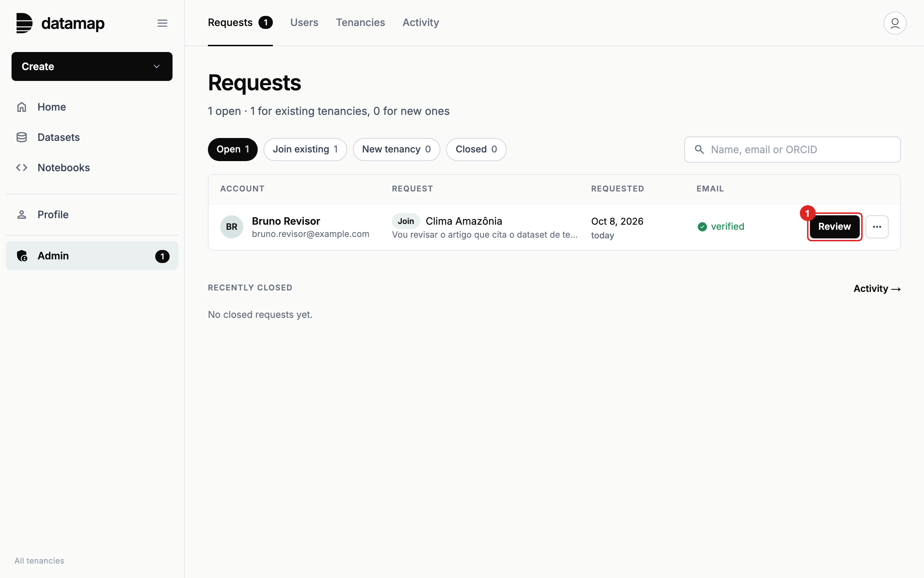The image size is (924, 578).
Task: Click the REQUESTED column header
Action: (x=618, y=189)
